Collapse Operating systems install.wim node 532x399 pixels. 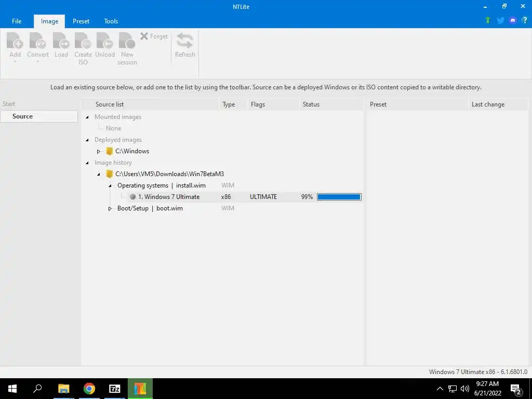(110, 185)
